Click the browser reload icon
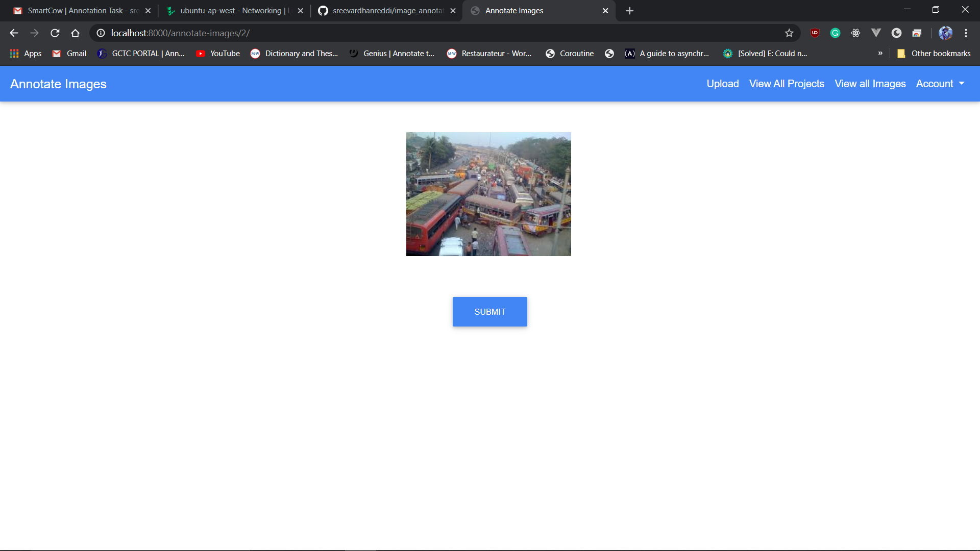Viewport: 980px width, 551px height. click(x=55, y=33)
